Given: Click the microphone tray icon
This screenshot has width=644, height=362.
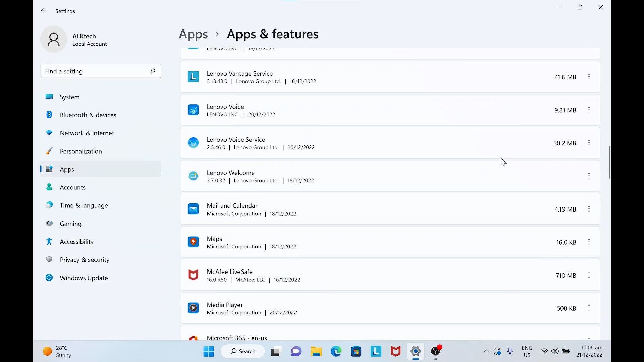Looking at the screenshot, I should (510, 351).
